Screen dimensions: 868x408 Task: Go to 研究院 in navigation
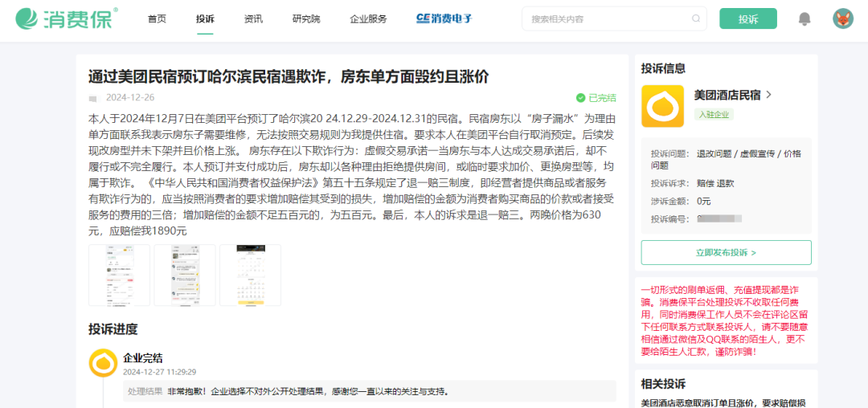coord(306,19)
